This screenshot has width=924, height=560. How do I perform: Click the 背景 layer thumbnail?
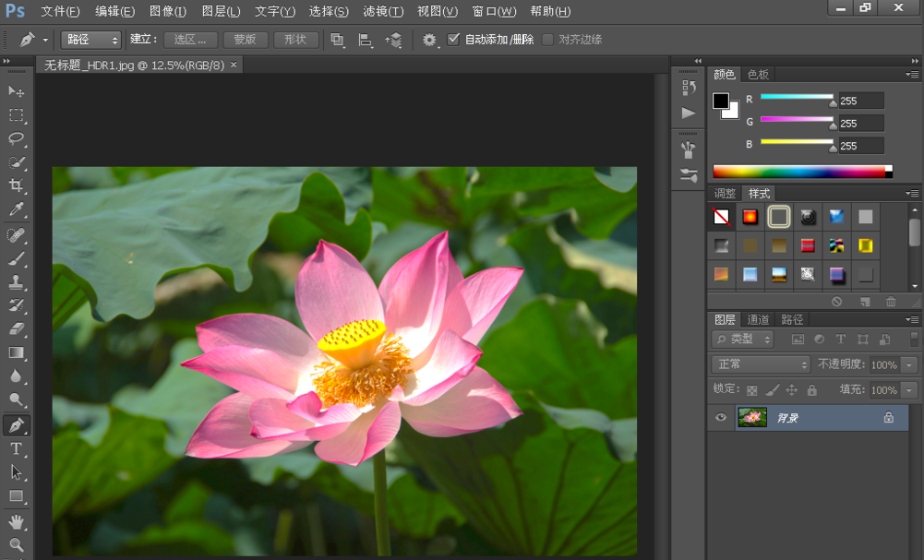pyautogui.click(x=752, y=418)
